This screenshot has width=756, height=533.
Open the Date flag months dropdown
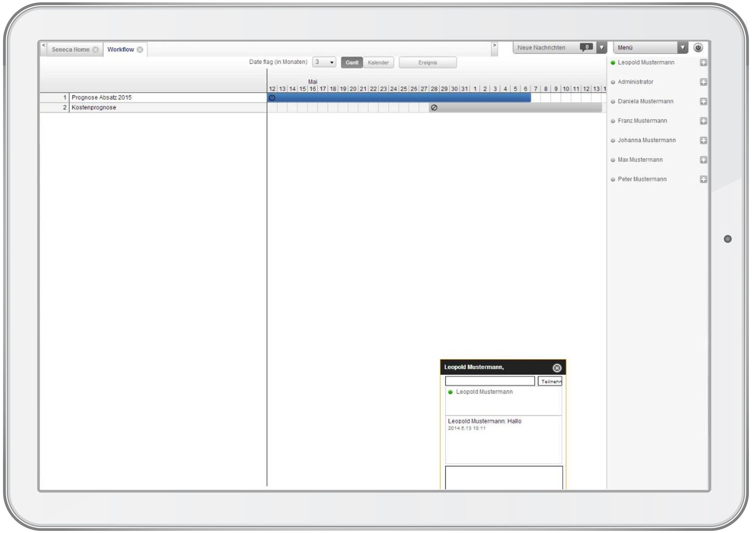point(324,62)
